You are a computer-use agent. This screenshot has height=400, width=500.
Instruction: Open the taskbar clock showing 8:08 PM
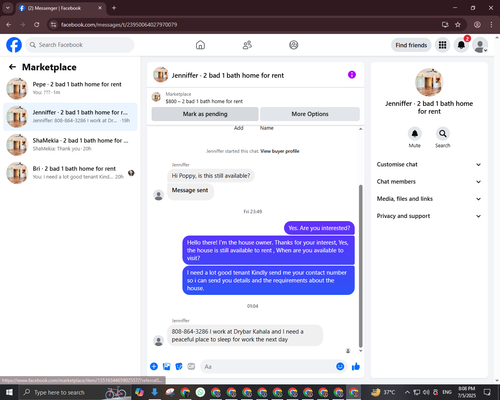[x=467, y=392]
